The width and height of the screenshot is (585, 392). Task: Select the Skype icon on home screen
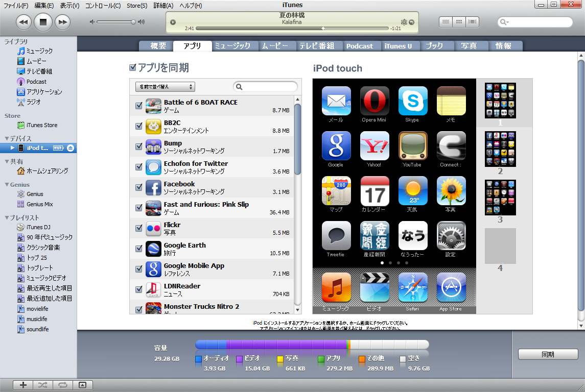point(413,101)
